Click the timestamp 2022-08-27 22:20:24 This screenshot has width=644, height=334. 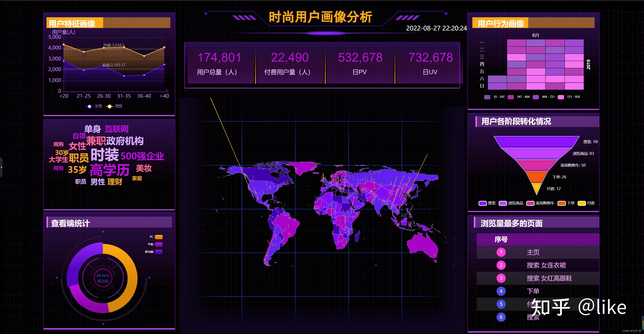[x=436, y=28]
